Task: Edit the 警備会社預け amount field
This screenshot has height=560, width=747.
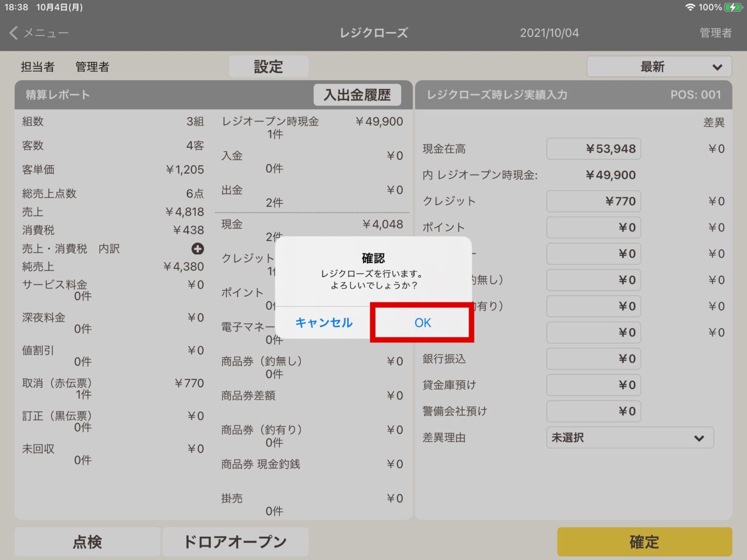Action: (594, 411)
